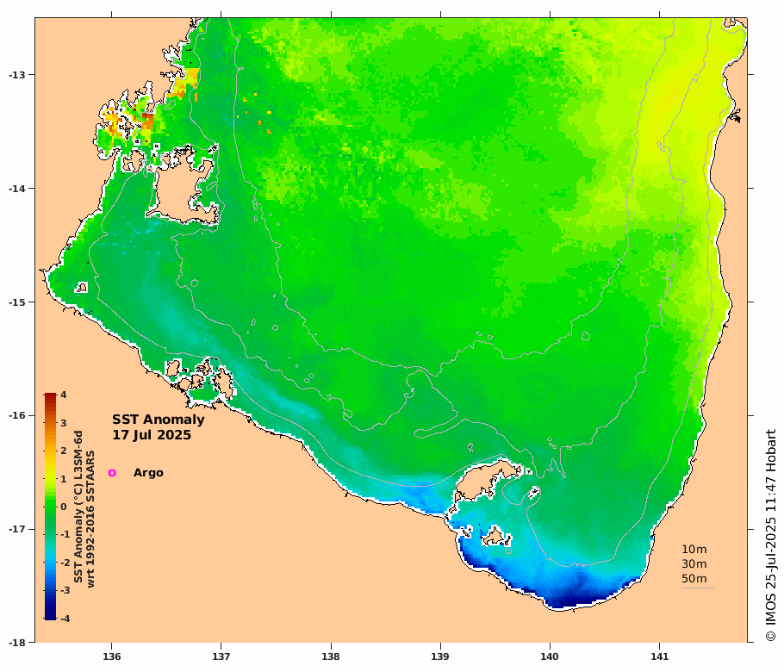Viewport: 784px width, 672px height.
Task: Click the '10m' depth contour legend
Action: (x=694, y=549)
